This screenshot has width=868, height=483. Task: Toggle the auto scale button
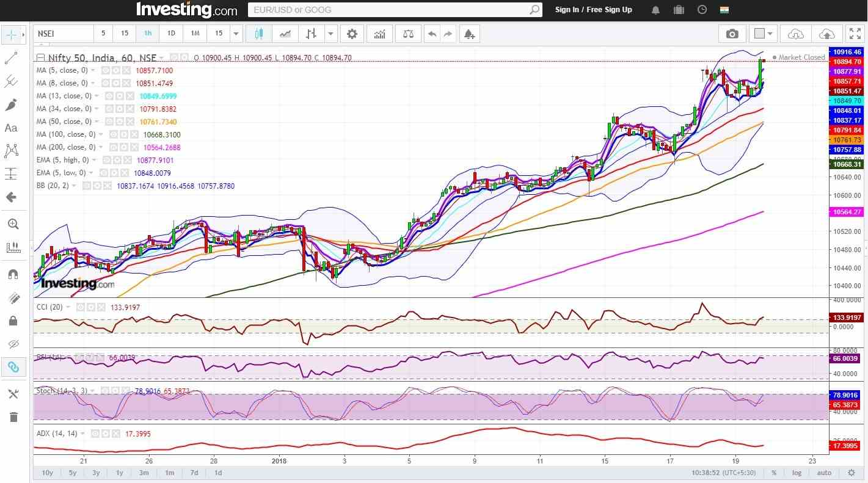824,473
